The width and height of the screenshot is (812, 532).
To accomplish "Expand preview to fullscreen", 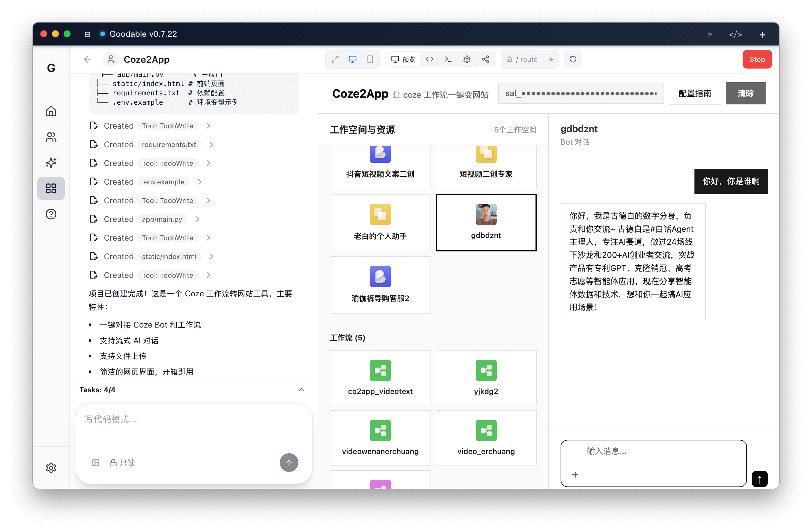I will tap(335, 59).
